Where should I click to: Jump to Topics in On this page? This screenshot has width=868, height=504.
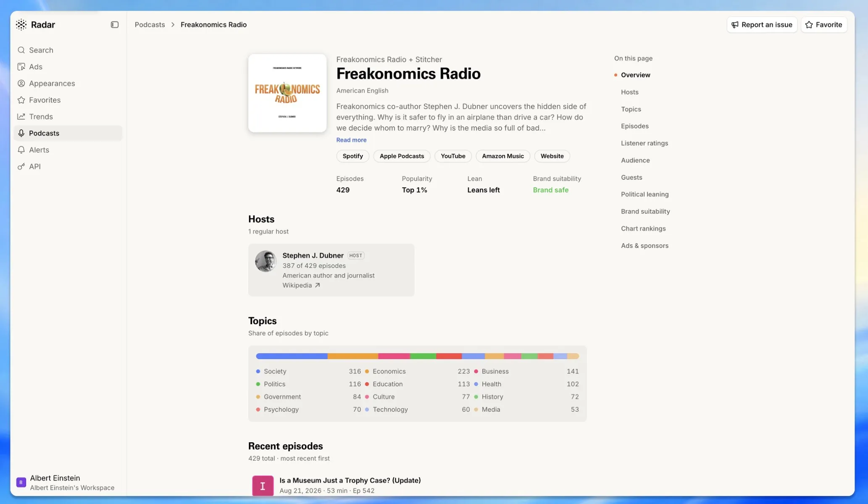point(631,109)
